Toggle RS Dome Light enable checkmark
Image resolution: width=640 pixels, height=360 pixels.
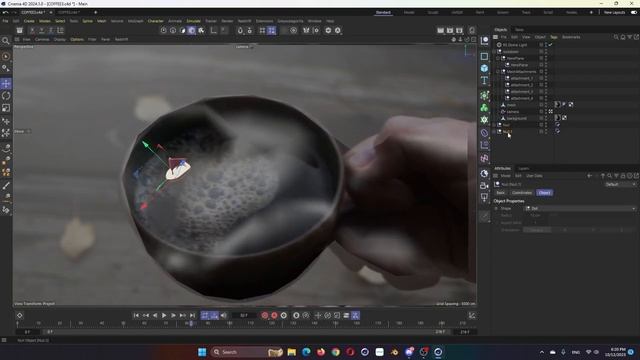[x=551, y=45]
